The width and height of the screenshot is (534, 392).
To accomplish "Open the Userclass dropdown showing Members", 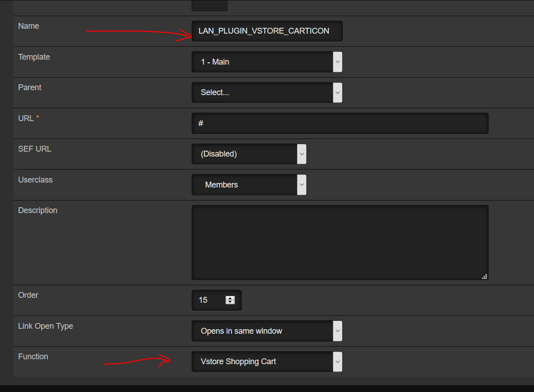I will tap(249, 185).
